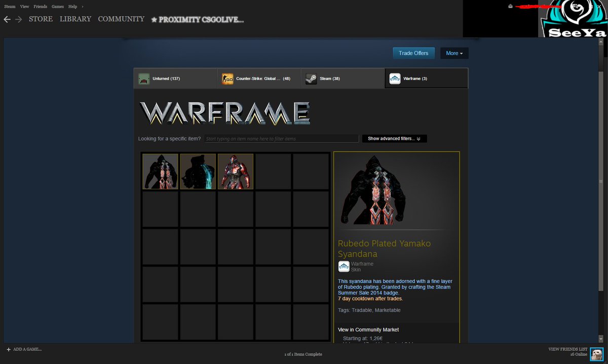Go to the LIBRARY section
Image resolution: width=608 pixels, height=364 pixels.
75,19
